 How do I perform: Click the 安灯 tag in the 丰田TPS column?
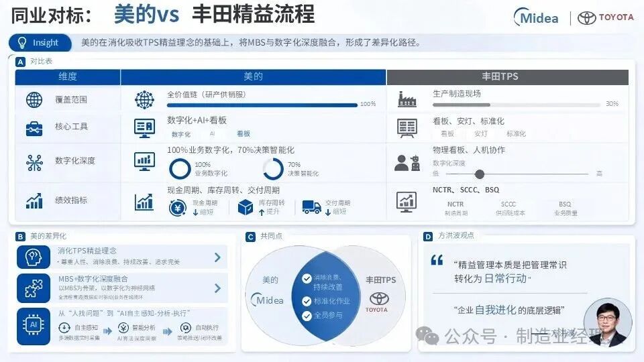480,134
